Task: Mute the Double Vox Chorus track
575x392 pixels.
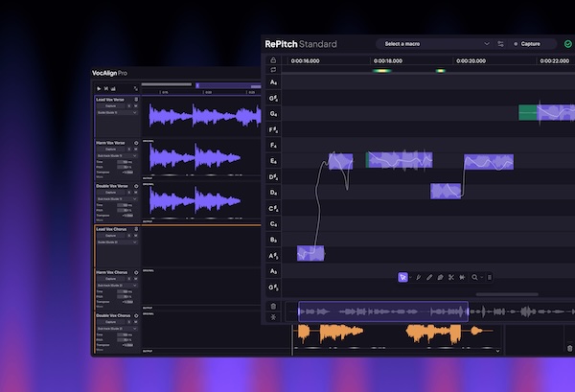Action: coord(135,322)
